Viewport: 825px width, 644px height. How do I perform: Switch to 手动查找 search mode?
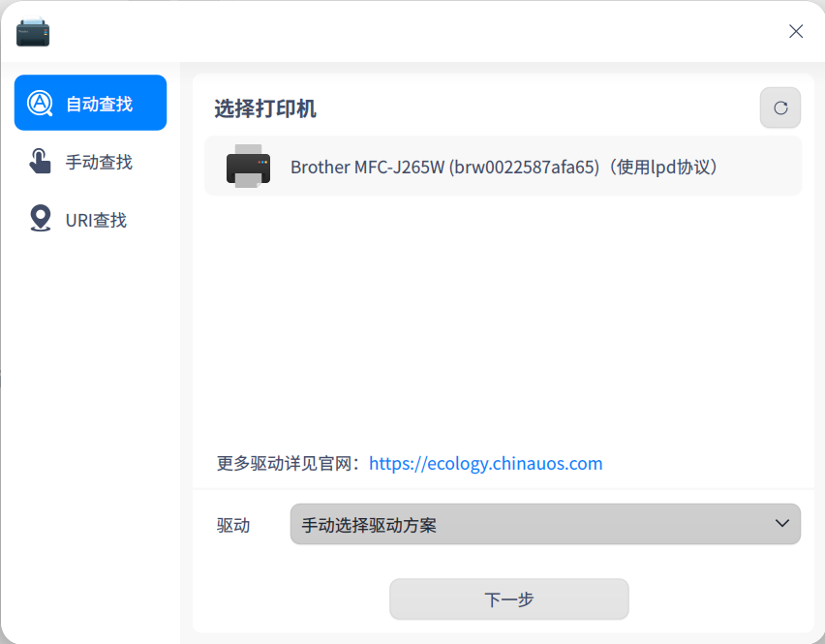[x=90, y=161]
